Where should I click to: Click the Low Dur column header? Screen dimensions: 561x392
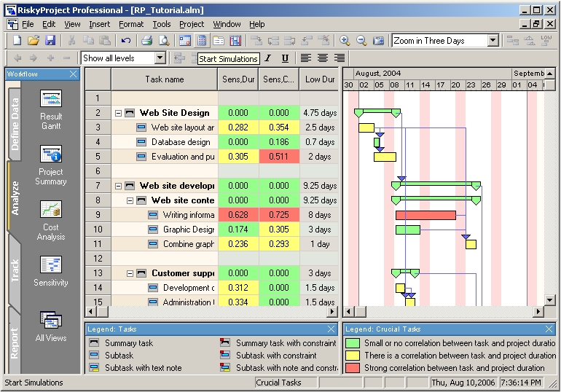(x=320, y=79)
